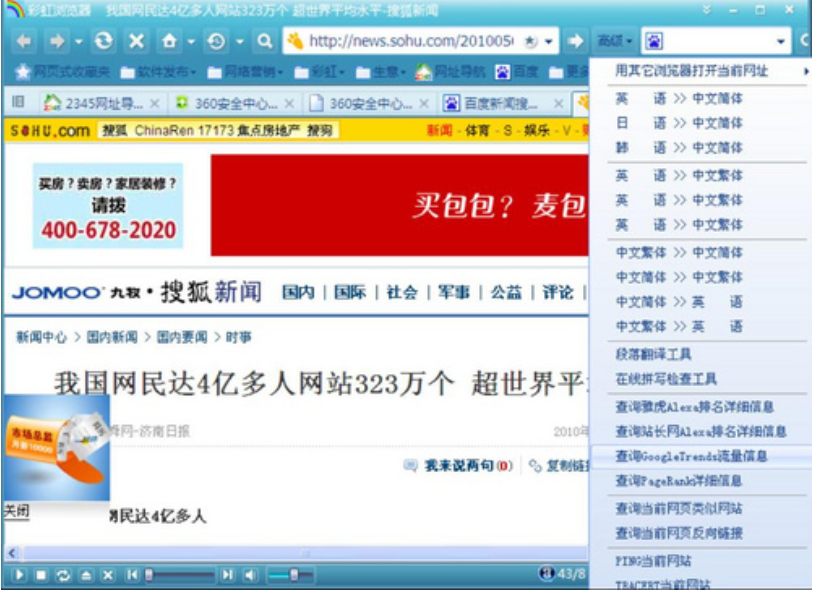814x591 pixels.
Task: Open the browsing history clock icon
Action: [x=216, y=41]
